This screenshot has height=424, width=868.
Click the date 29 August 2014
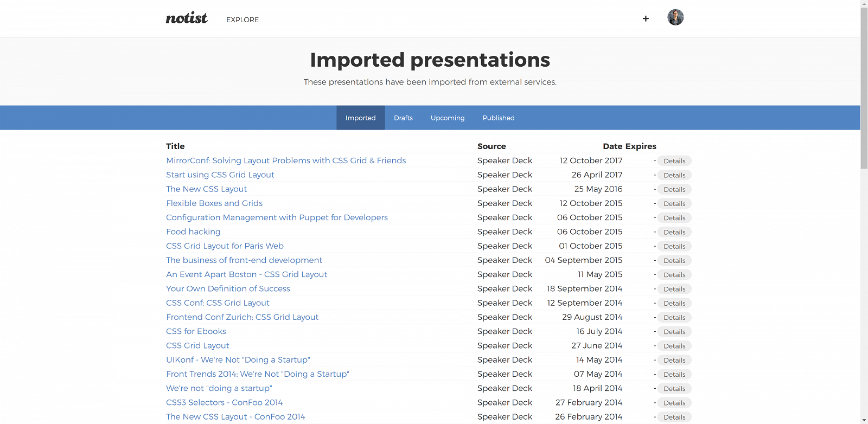click(592, 317)
